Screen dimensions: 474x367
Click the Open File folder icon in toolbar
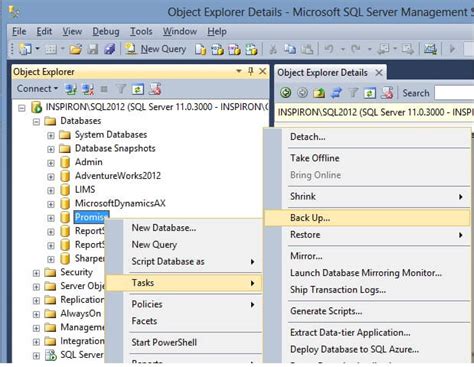pos(76,49)
